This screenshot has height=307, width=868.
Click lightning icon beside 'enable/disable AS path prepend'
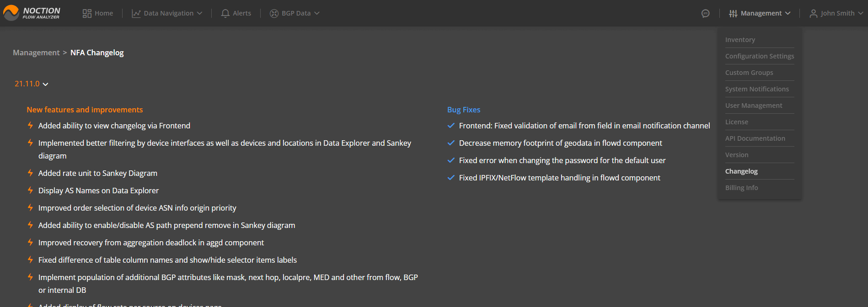tap(30, 225)
